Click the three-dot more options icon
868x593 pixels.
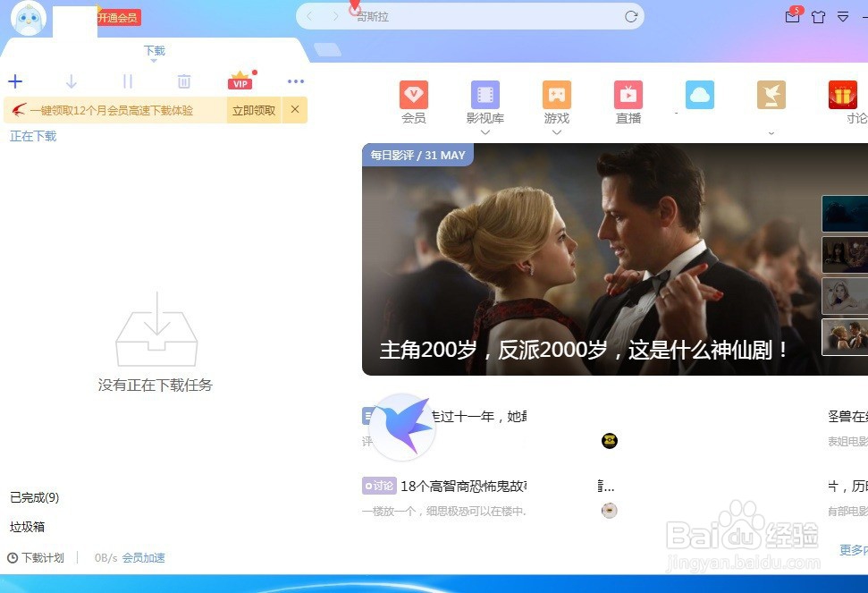(x=295, y=81)
